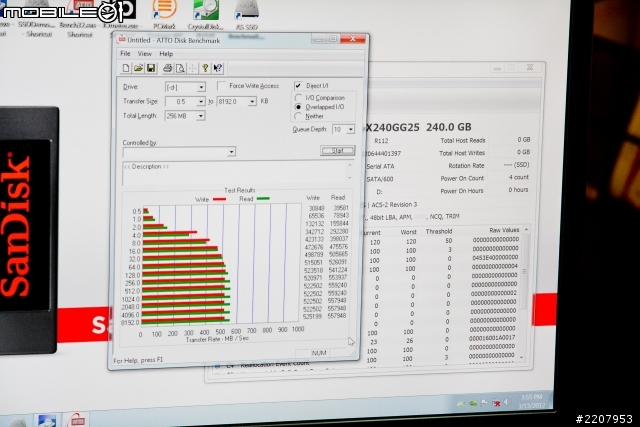Click the Description box scrollbar
The width and height of the screenshot is (640, 427).
[349, 171]
